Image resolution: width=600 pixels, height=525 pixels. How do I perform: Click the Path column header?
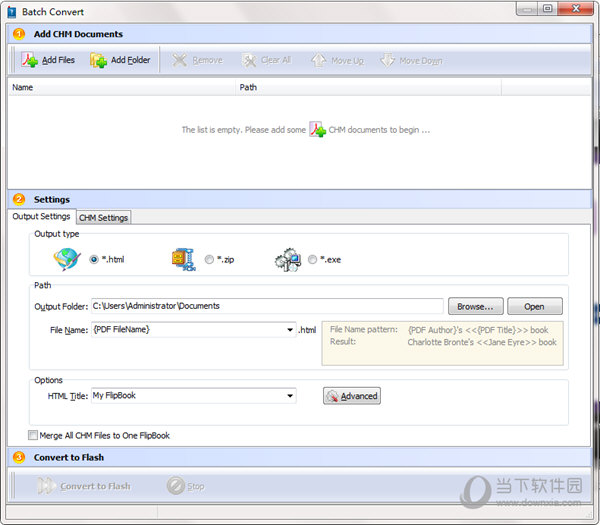[368, 88]
